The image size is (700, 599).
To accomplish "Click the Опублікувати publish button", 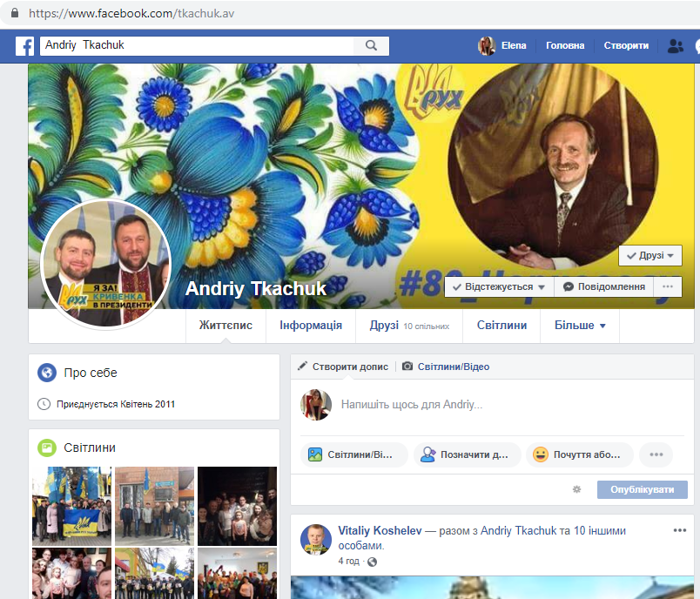I will click(x=642, y=489).
